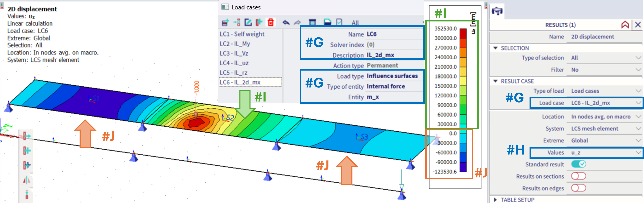Enable the Results on sections toggle

tap(579, 176)
